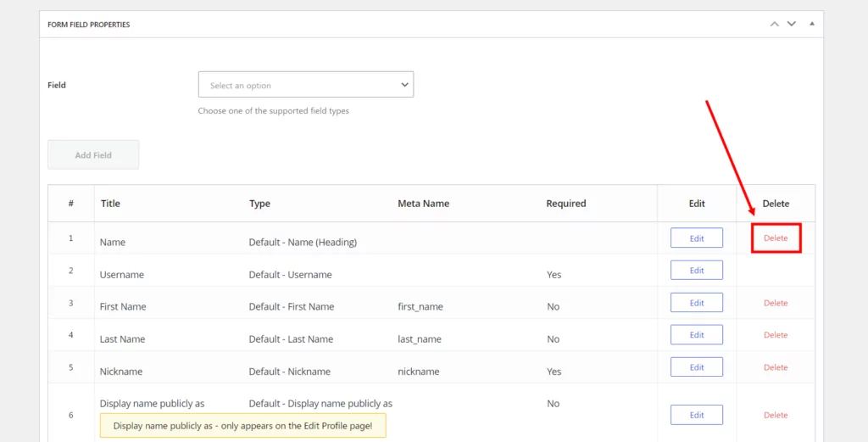Delete the Display name publicly as field
The width and height of the screenshot is (868, 442).
point(776,415)
